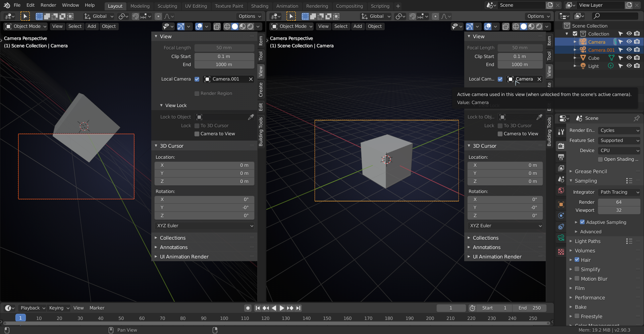Jump to timeline end point button

pos(298,308)
